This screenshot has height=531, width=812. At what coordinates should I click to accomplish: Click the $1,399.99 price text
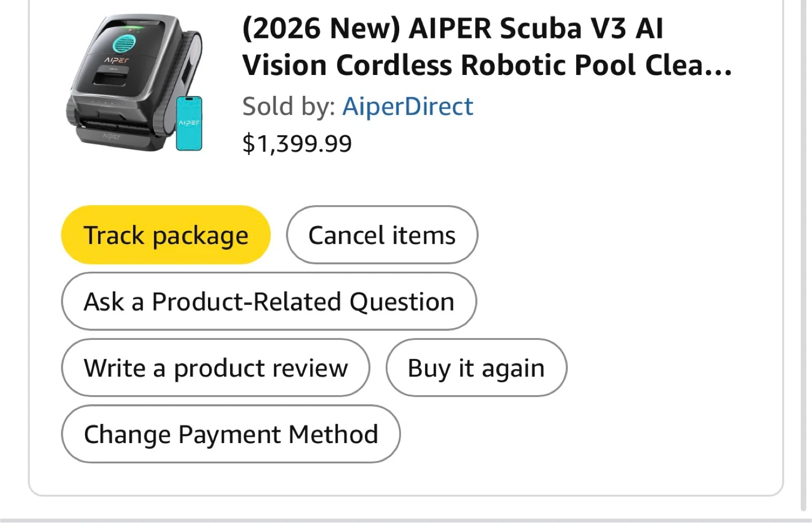click(297, 144)
